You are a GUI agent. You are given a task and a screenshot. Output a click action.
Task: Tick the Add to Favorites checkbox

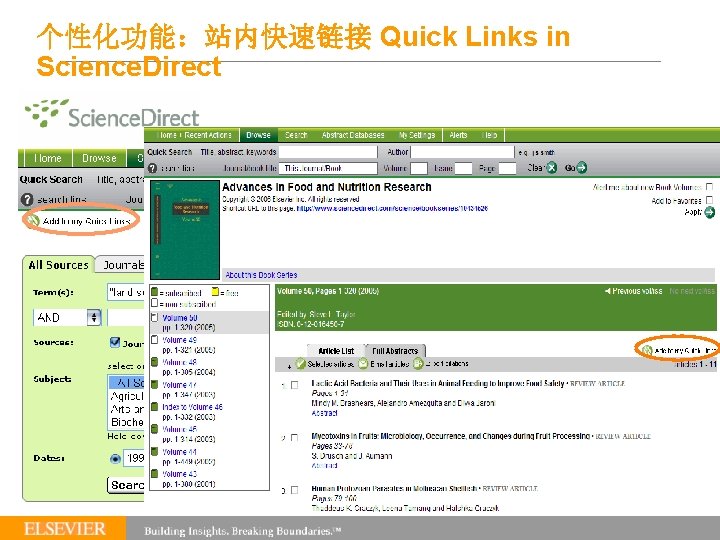click(709, 200)
